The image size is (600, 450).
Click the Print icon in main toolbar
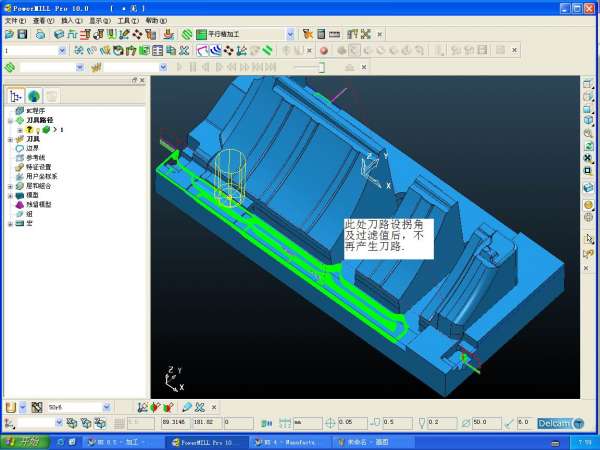(x=39, y=34)
